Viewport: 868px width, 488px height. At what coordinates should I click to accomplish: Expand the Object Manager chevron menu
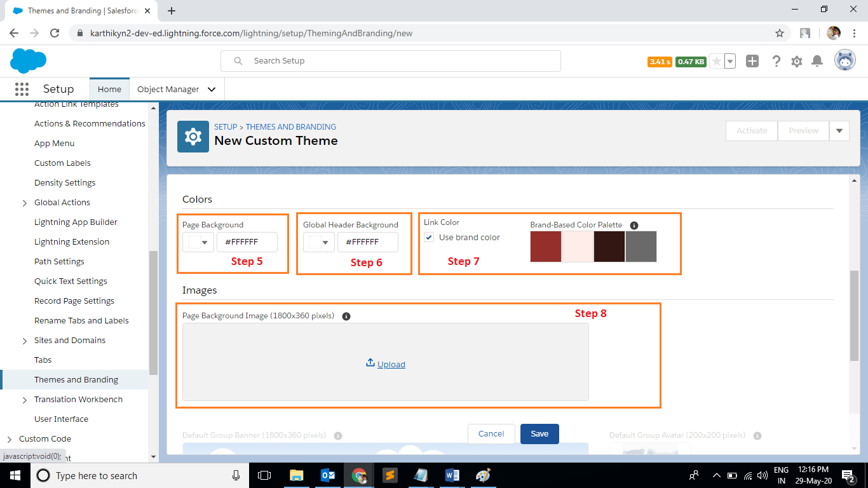point(212,89)
